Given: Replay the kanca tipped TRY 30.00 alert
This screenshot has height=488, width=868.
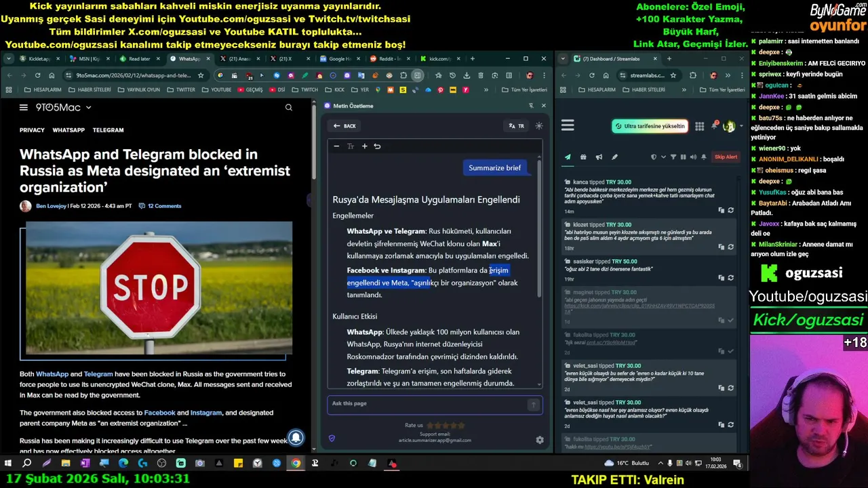Looking at the screenshot, I should click(x=730, y=210).
